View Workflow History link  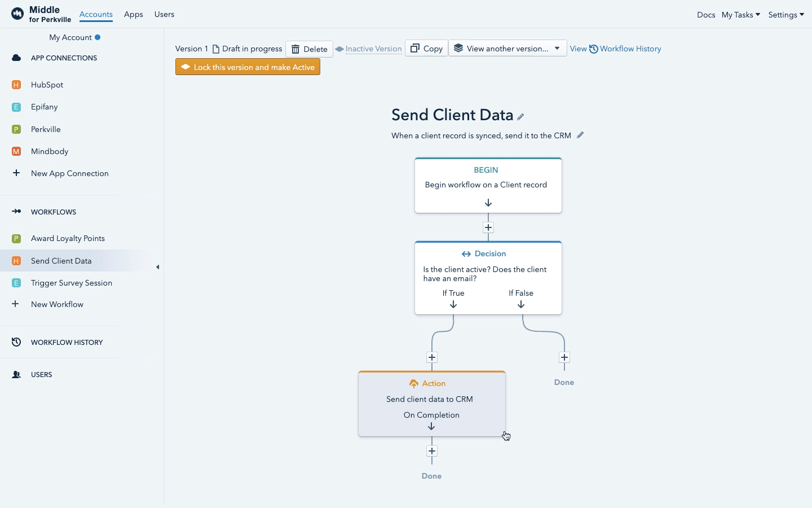(x=625, y=49)
